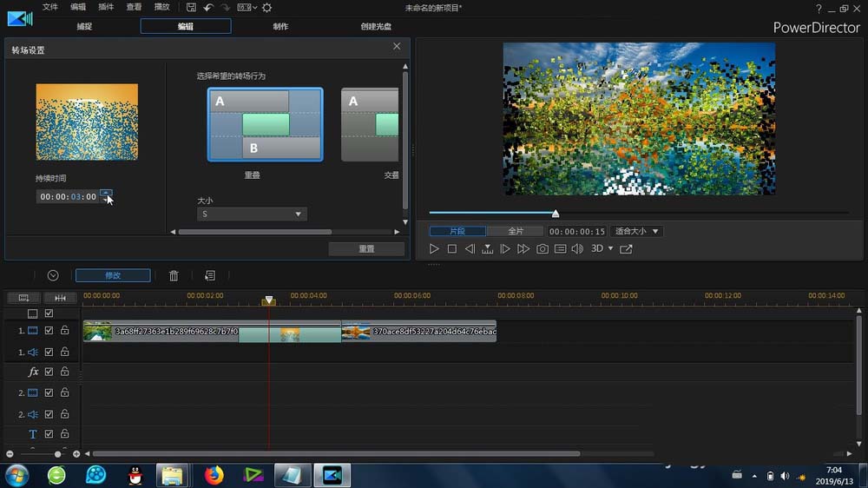Toggle the checkbox on video track 2
This screenshot has height=488, width=868.
tap(49, 392)
